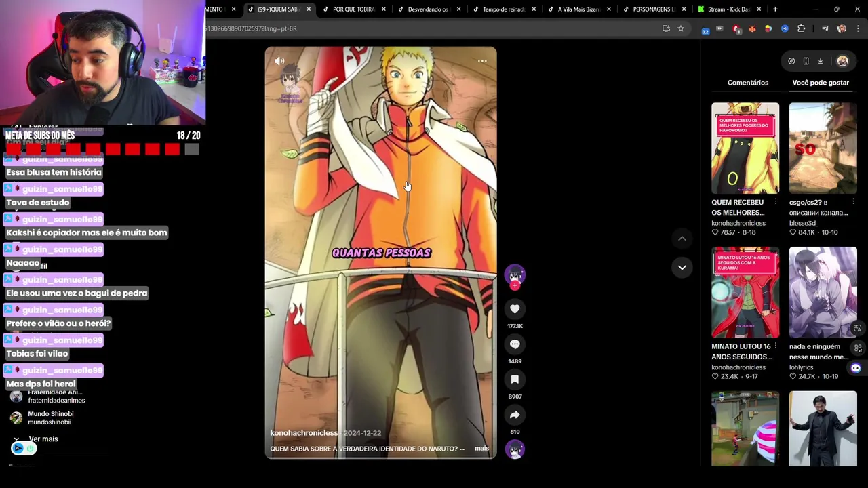Open the browser media control icon
868x488 pixels.
(x=825, y=28)
